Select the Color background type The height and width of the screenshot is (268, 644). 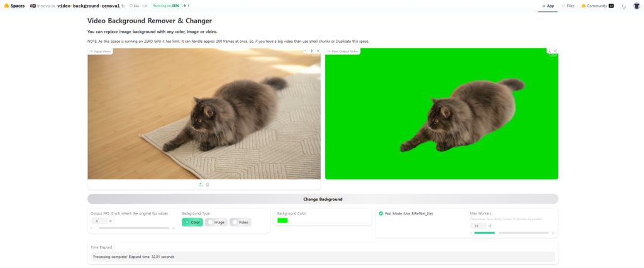[x=192, y=222]
